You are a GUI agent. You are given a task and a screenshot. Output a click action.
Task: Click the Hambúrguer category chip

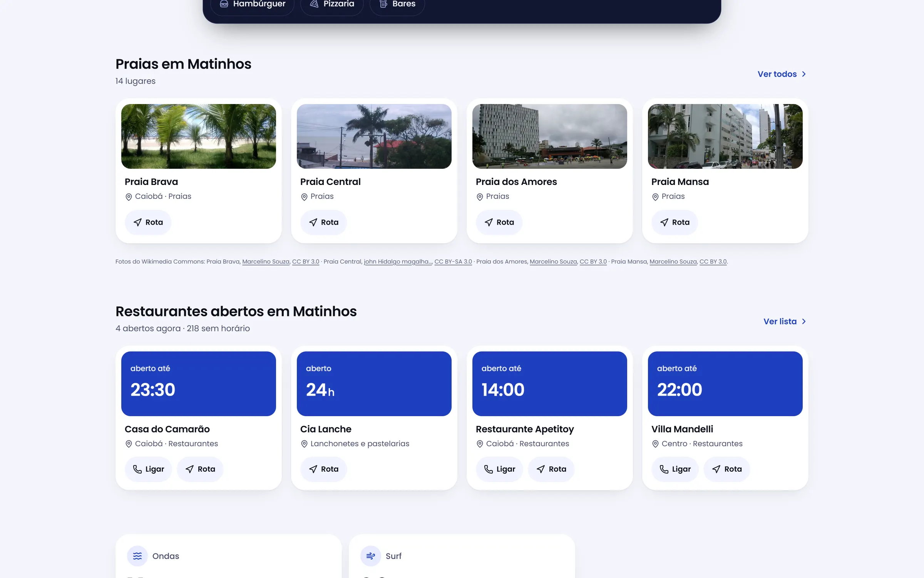click(x=253, y=5)
